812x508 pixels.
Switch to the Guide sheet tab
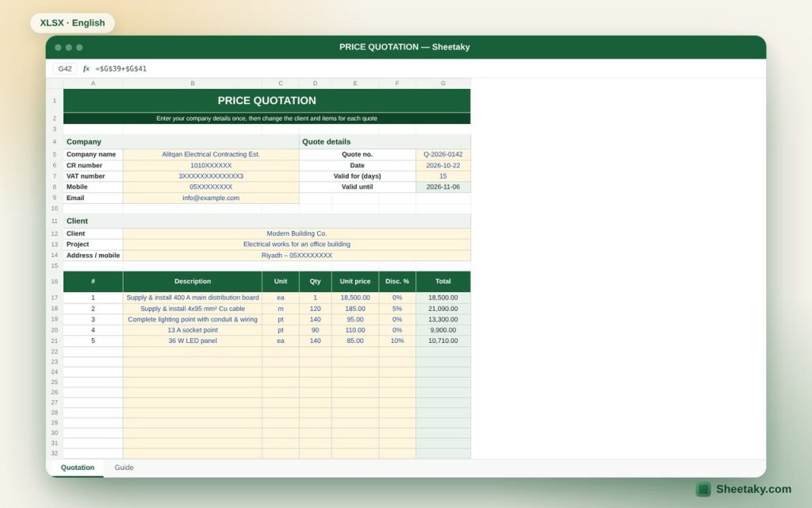click(124, 467)
